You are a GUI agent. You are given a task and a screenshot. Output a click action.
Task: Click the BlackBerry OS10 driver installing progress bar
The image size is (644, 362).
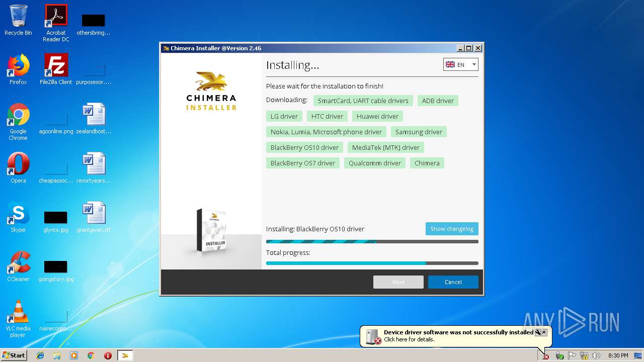tap(372, 241)
